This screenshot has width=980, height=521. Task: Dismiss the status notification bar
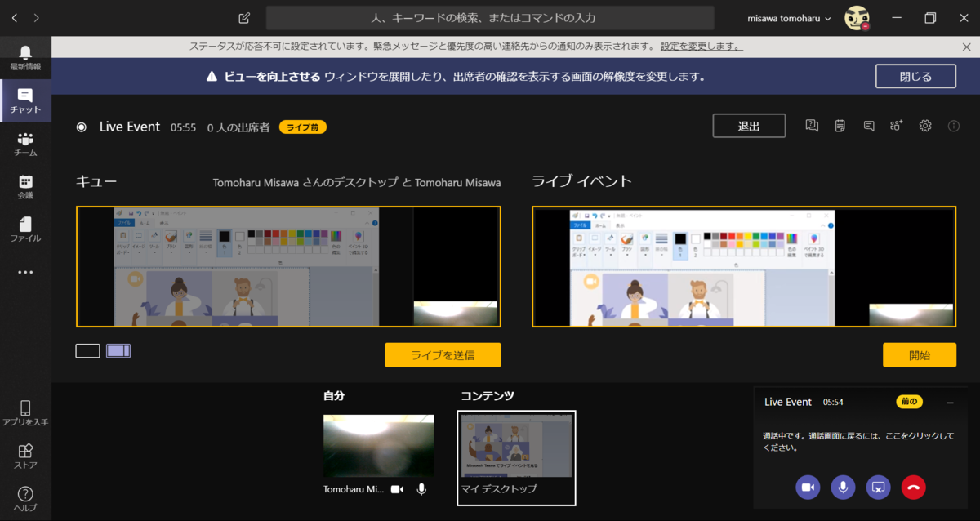point(967,47)
